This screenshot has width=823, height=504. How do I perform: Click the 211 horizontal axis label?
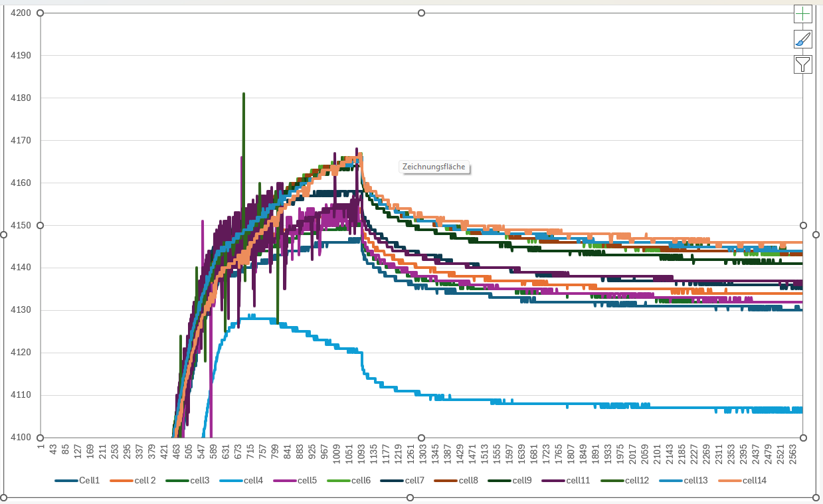(x=102, y=452)
